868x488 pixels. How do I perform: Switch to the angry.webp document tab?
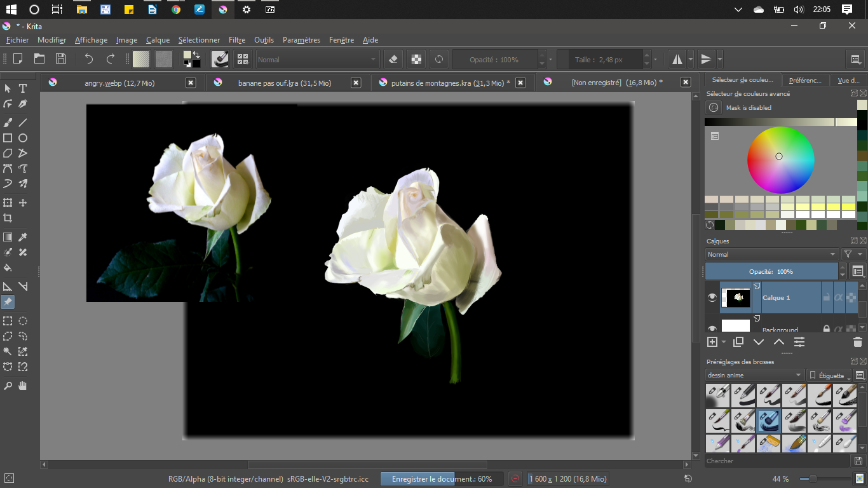click(x=119, y=83)
